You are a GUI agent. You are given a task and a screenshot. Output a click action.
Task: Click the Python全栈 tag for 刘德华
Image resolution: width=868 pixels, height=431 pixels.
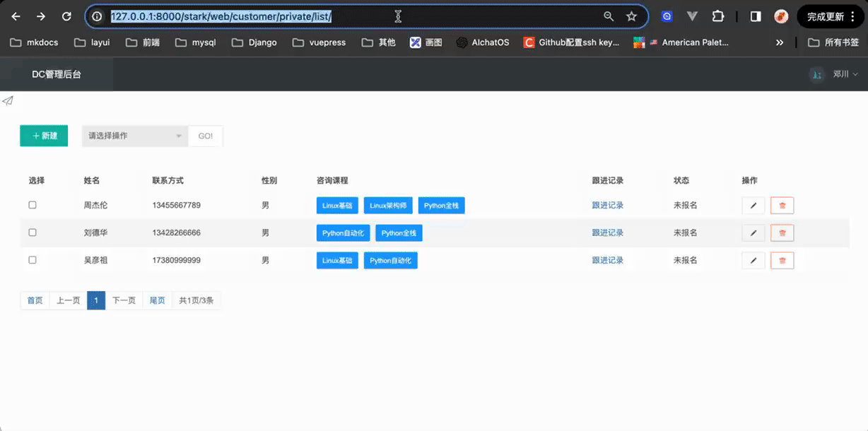399,233
